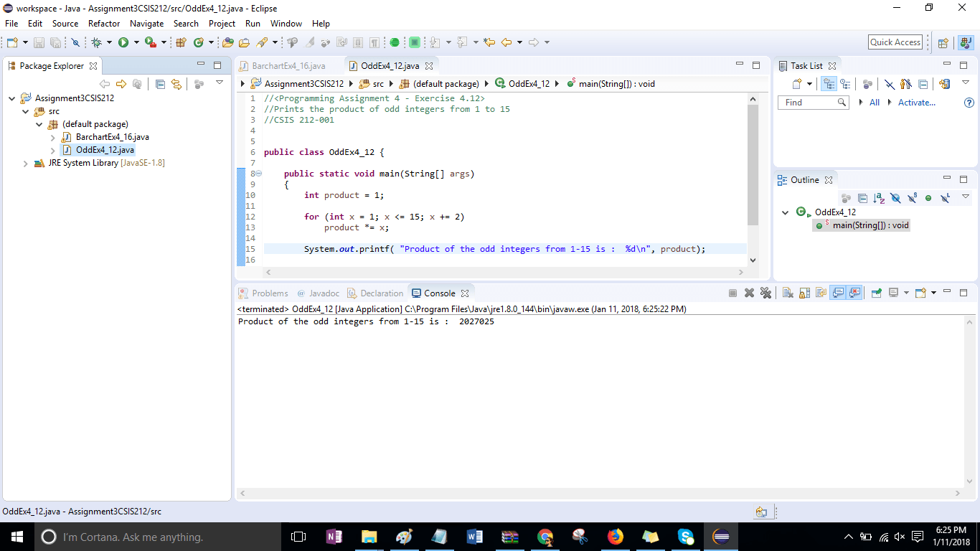Click Remove All Terminated Launches in Console
Image resolution: width=980 pixels, height=551 pixels.
(765, 293)
